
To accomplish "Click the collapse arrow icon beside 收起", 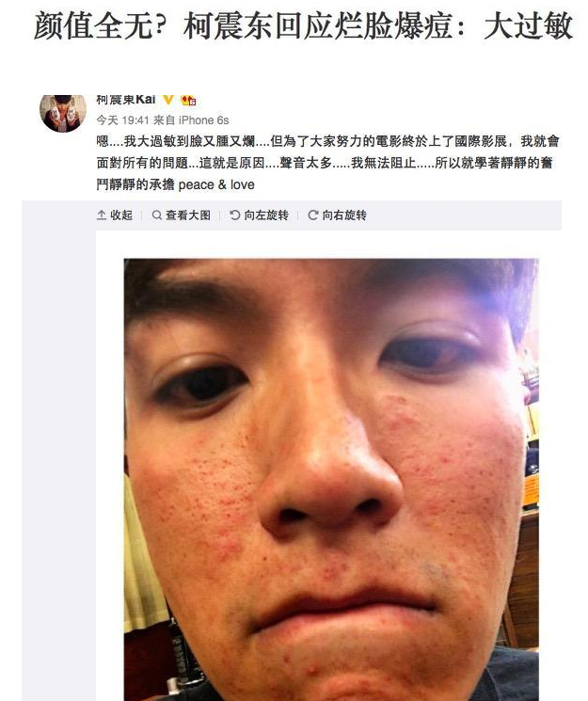I will (102, 215).
